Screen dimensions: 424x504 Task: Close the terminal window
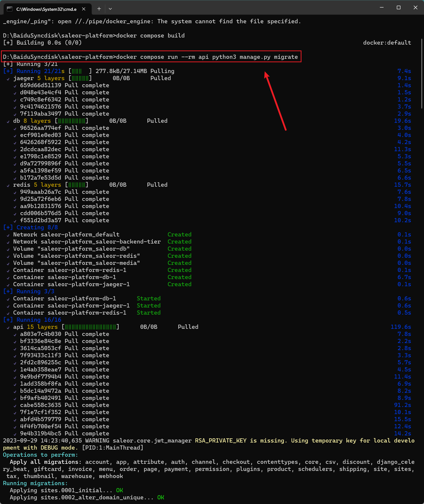(415, 8)
